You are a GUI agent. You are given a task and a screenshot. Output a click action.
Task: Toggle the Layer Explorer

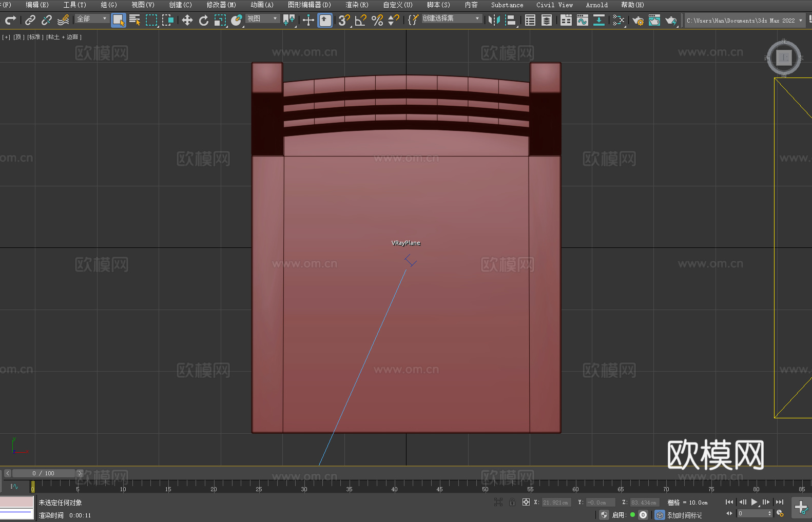547,20
